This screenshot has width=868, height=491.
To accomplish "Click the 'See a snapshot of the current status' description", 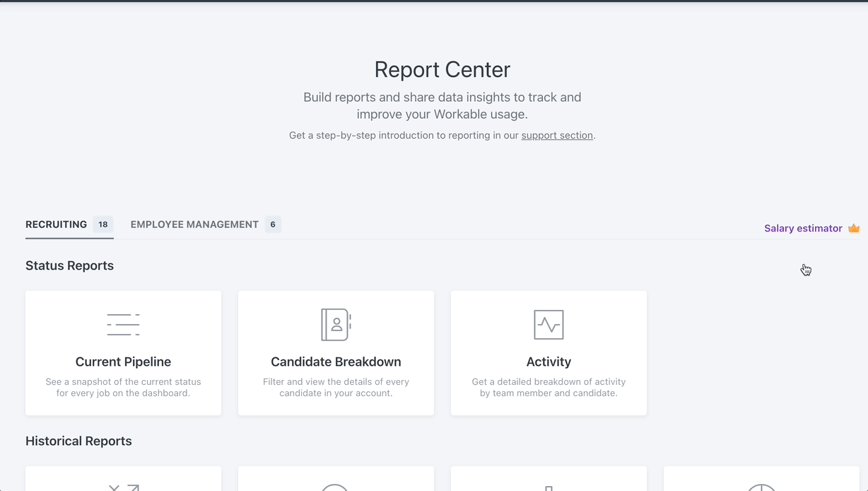I will tap(123, 387).
